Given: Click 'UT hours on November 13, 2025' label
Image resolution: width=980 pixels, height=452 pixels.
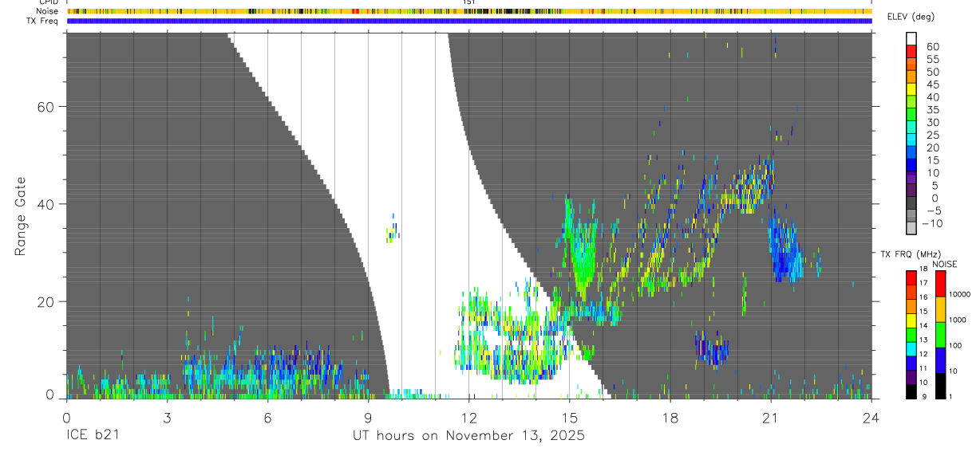Looking at the screenshot, I should coord(469,436).
